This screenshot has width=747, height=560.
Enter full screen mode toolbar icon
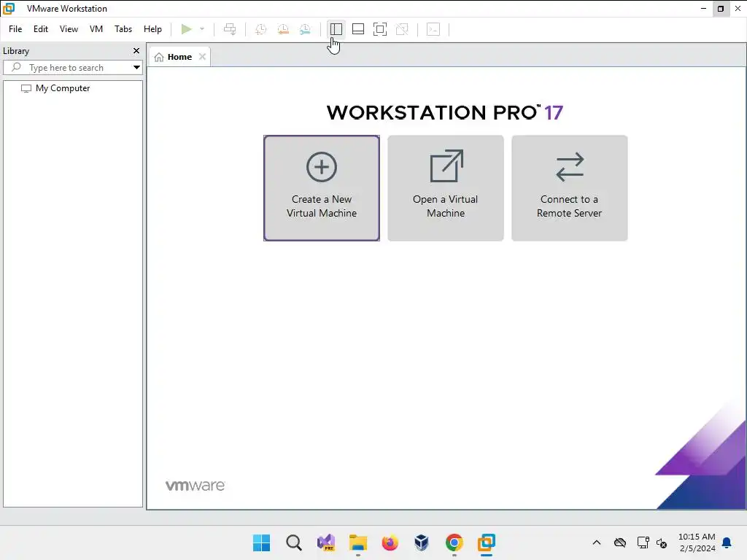pyautogui.click(x=379, y=29)
